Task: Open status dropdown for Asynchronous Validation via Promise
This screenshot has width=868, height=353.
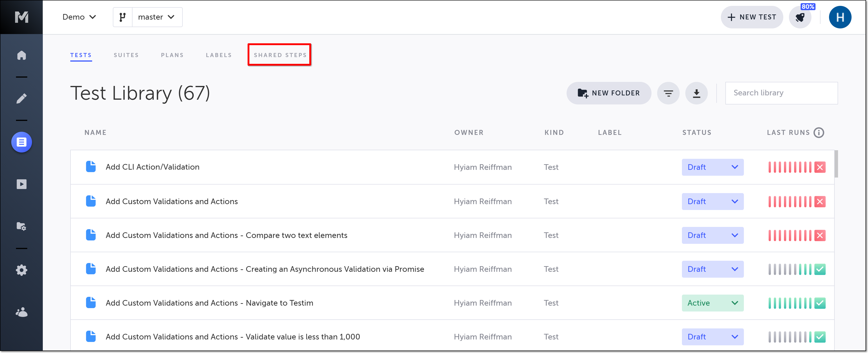Action: click(x=713, y=269)
